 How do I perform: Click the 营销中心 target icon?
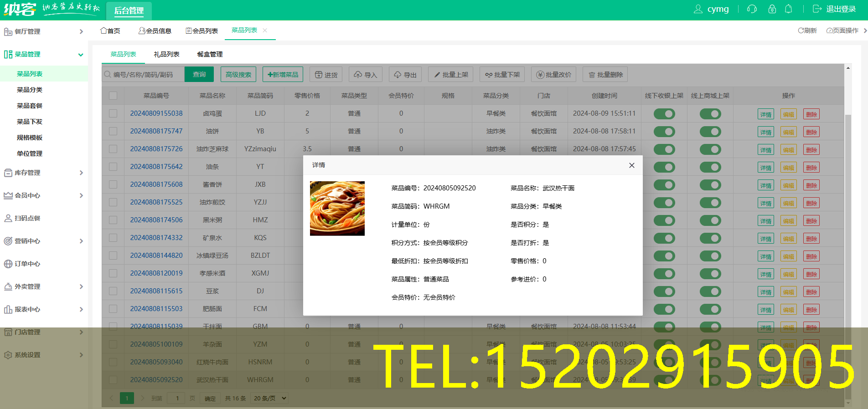point(8,241)
